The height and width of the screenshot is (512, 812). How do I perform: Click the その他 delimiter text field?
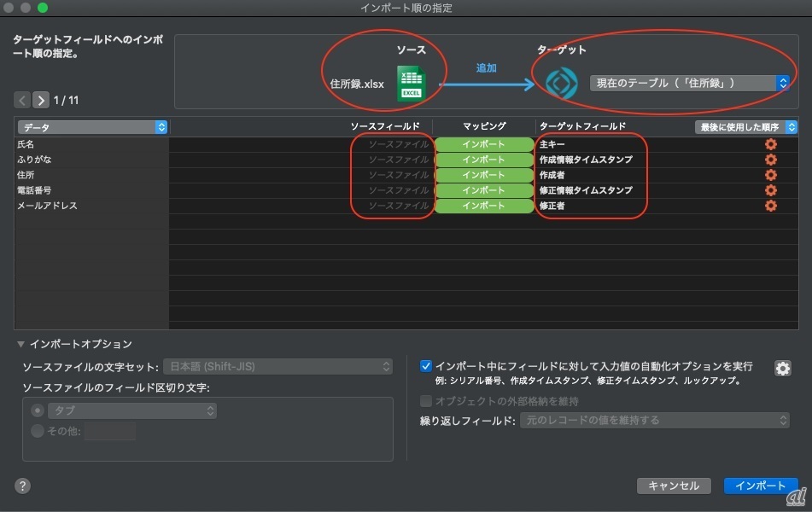tap(110, 431)
